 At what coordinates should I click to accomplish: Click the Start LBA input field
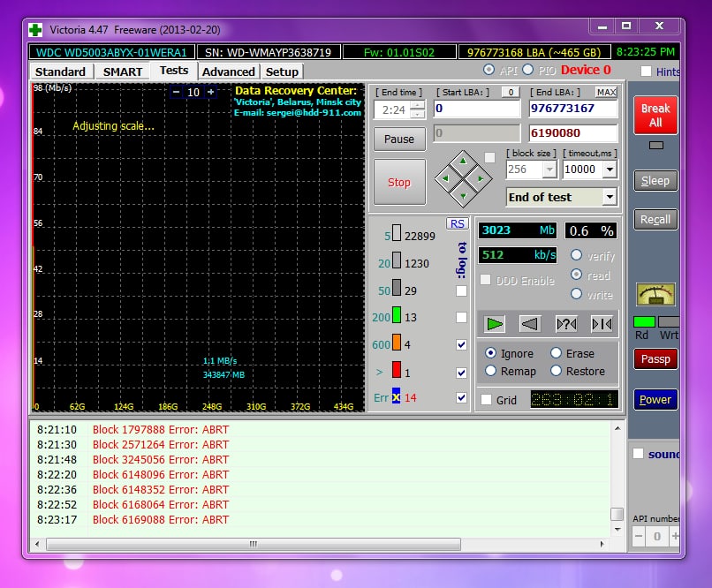click(x=475, y=109)
